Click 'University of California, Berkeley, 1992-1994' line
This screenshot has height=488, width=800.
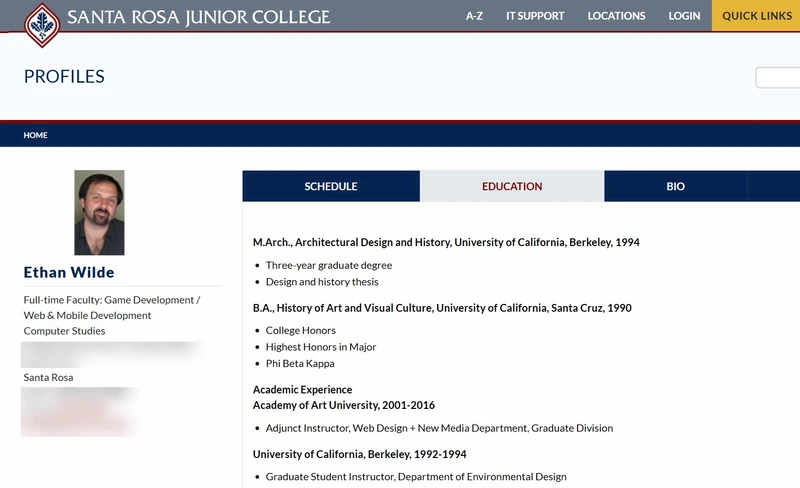(360, 454)
